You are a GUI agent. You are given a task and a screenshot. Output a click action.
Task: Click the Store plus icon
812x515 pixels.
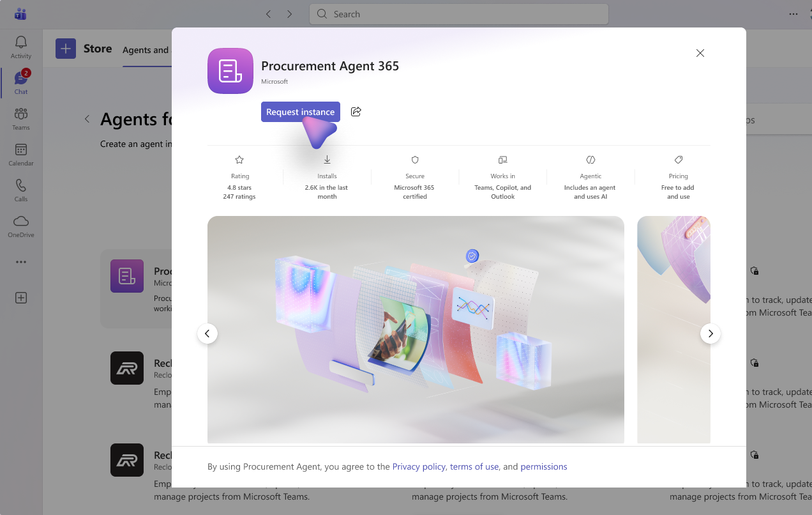point(66,49)
